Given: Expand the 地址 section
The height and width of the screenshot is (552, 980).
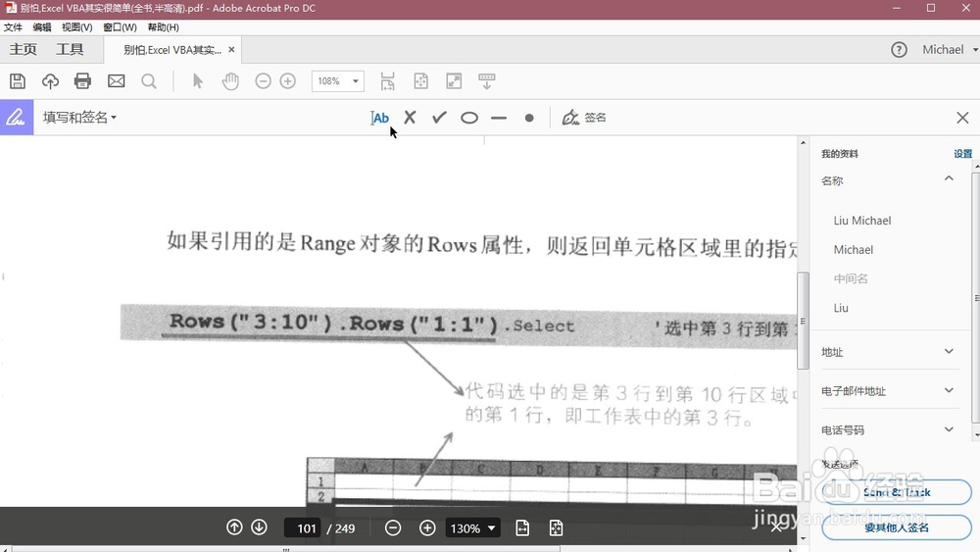Looking at the screenshot, I should [x=949, y=351].
